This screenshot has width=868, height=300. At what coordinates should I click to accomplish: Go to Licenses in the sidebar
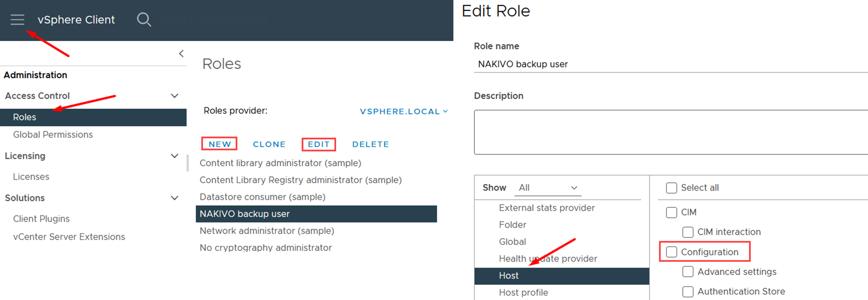coord(31,177)
